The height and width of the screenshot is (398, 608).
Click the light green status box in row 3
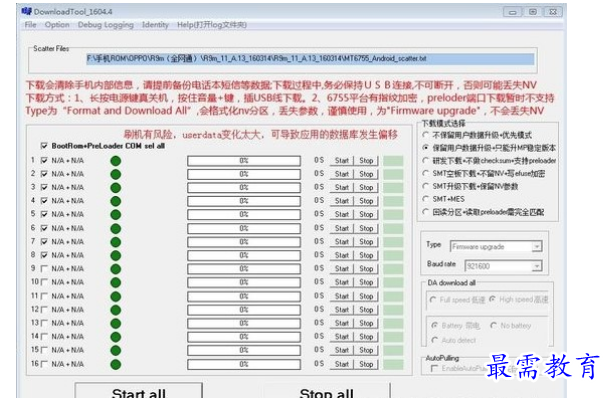coord(393,187)
